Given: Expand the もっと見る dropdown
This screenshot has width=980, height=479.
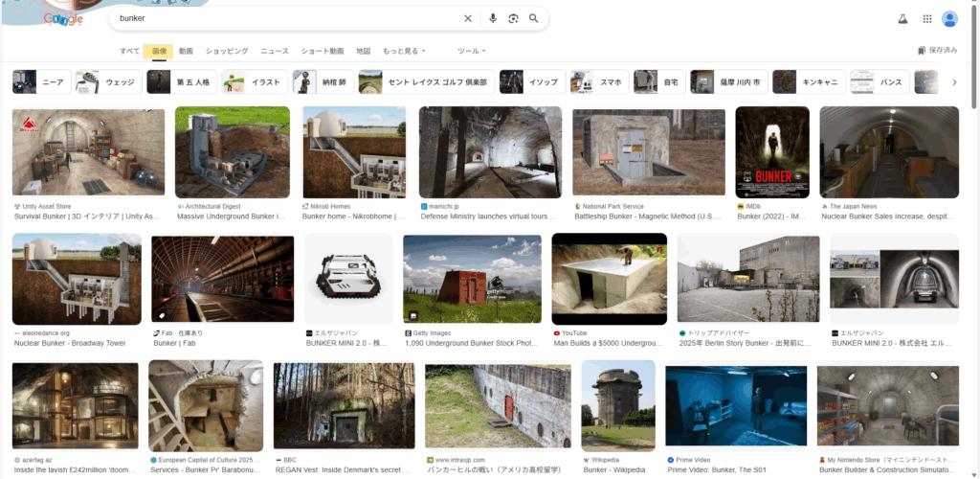Looking at the screenshot, I should click(404, 51).
